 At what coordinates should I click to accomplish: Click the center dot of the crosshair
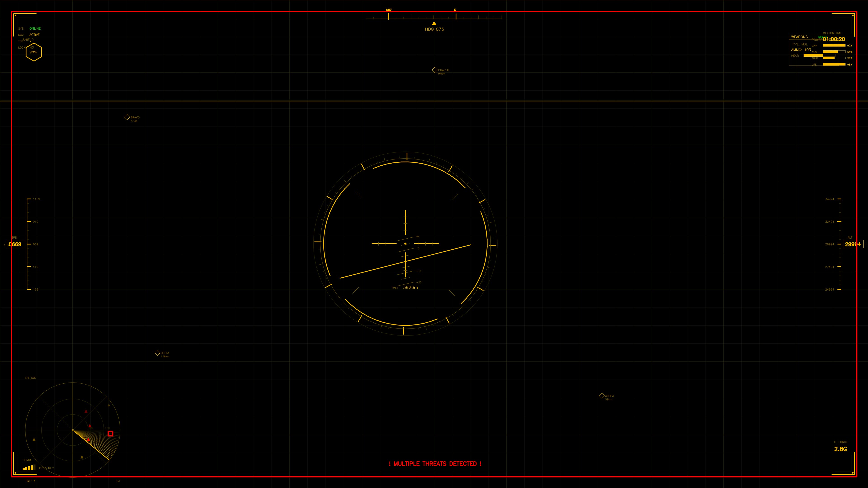pos(405,244)
